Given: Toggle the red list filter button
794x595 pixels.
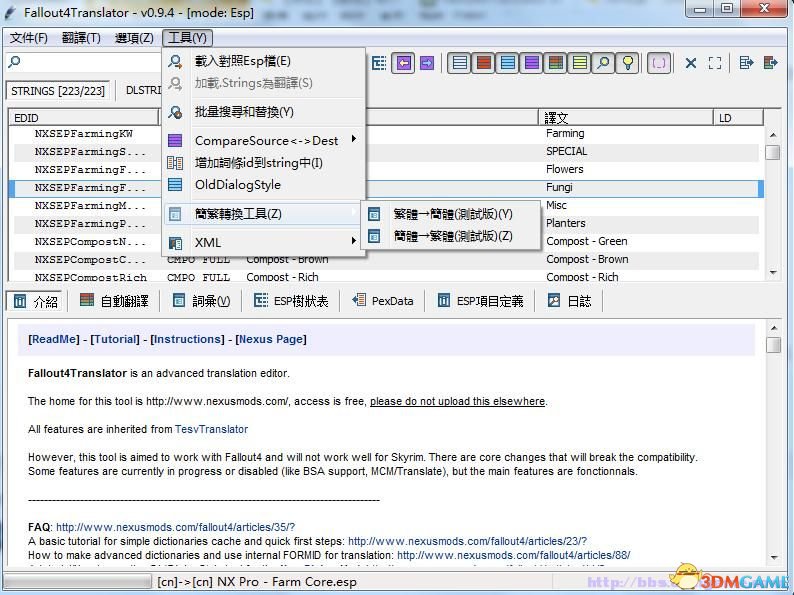Looking at the screenshot, I should point(484,63).
